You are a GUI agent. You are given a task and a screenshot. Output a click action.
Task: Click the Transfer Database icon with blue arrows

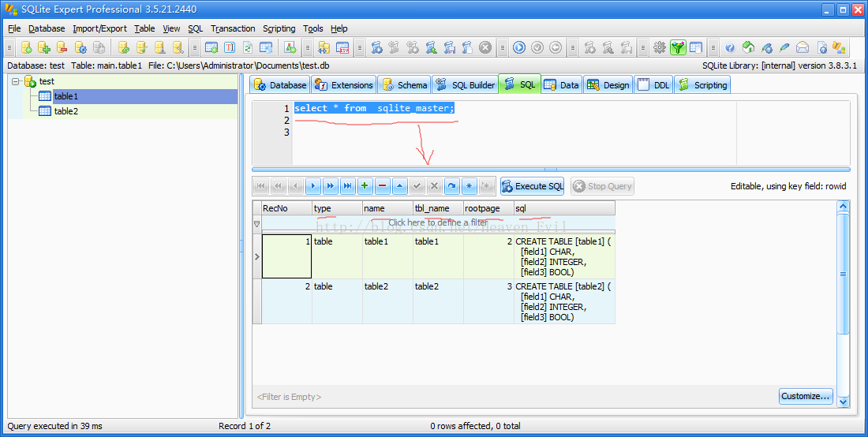pos(324,47)
